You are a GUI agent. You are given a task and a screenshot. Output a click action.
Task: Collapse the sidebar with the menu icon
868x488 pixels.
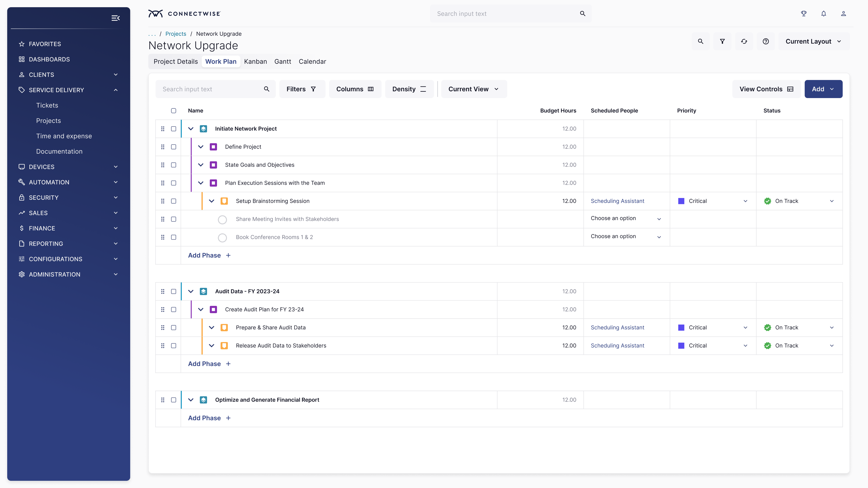click(x=115, y=18)
